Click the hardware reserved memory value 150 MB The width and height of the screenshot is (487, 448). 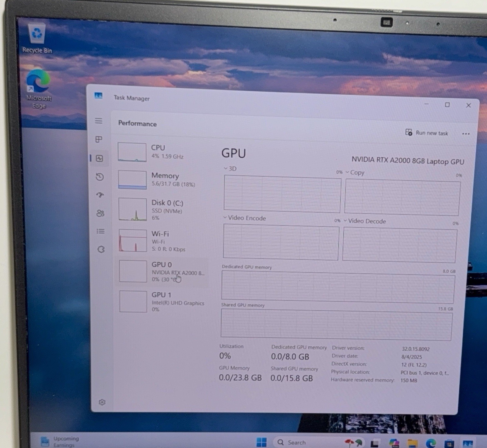(409, 380)
